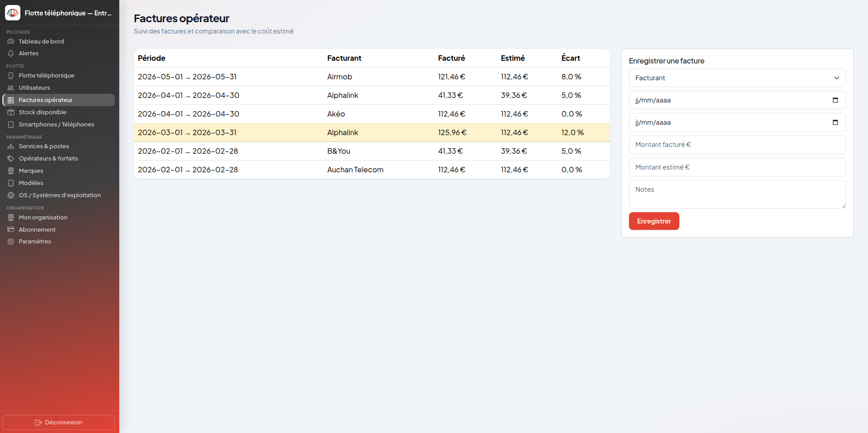Click the Période column header
The image size is (868, 433).
(151, 58)
